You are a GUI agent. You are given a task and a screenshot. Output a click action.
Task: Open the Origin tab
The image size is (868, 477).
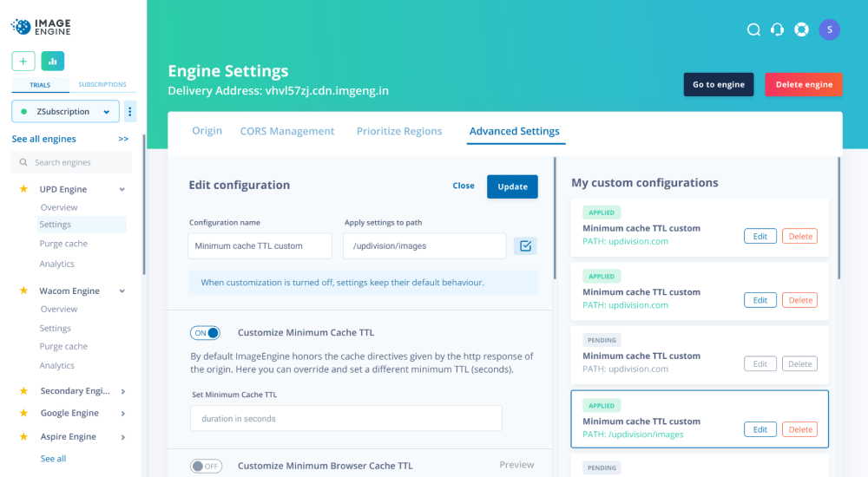tap(207, 131)
